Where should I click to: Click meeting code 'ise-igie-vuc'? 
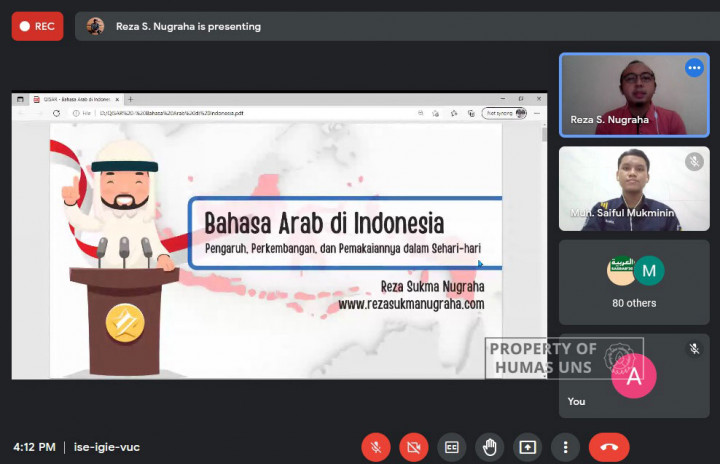coord(107,447)
